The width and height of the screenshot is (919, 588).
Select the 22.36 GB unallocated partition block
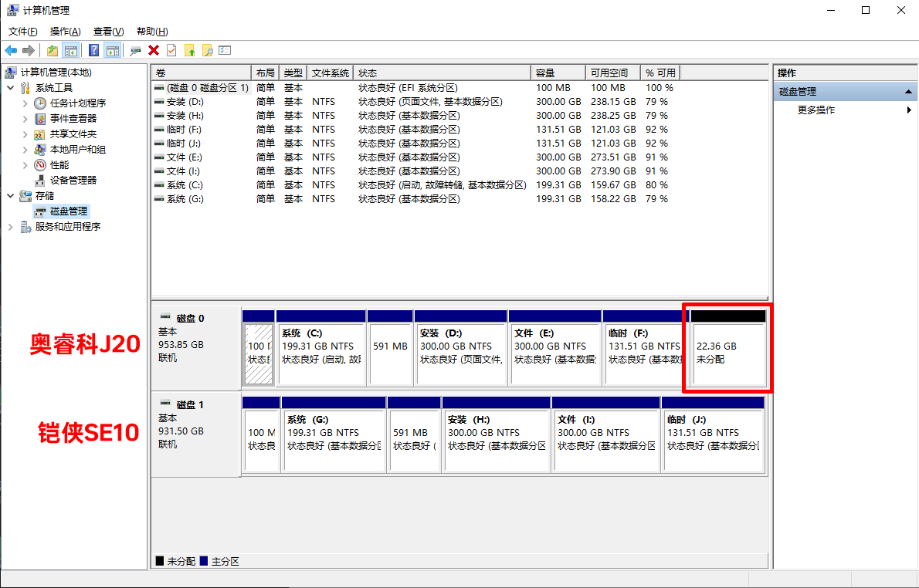pos(727,353)
